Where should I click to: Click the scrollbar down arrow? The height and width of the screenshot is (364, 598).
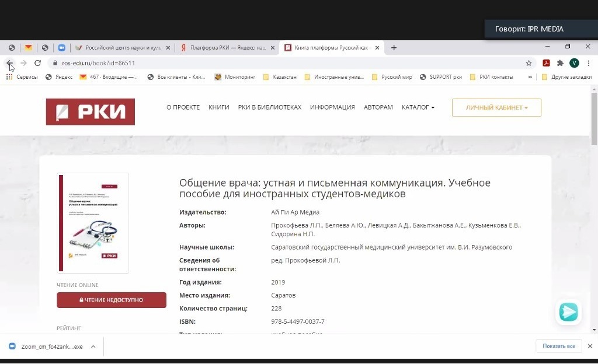tap(594, 330)
